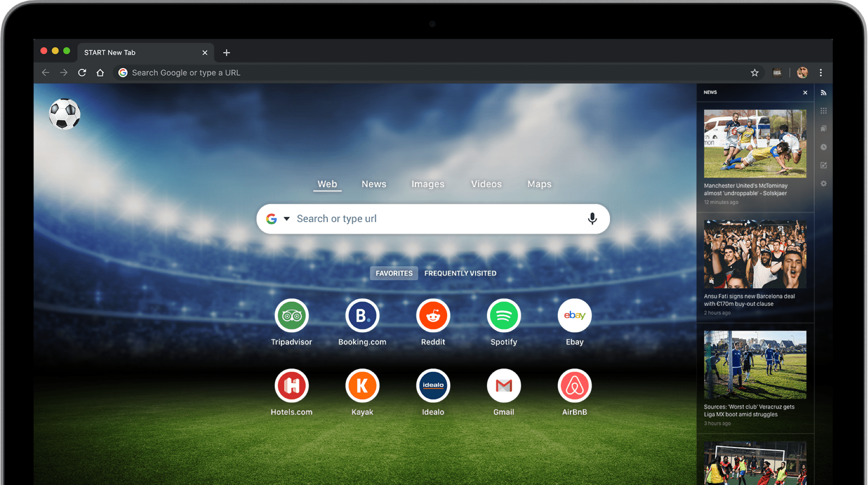The image size is (868, 485).
Task: Click the Maps search tab
Action: click(539, 184)
